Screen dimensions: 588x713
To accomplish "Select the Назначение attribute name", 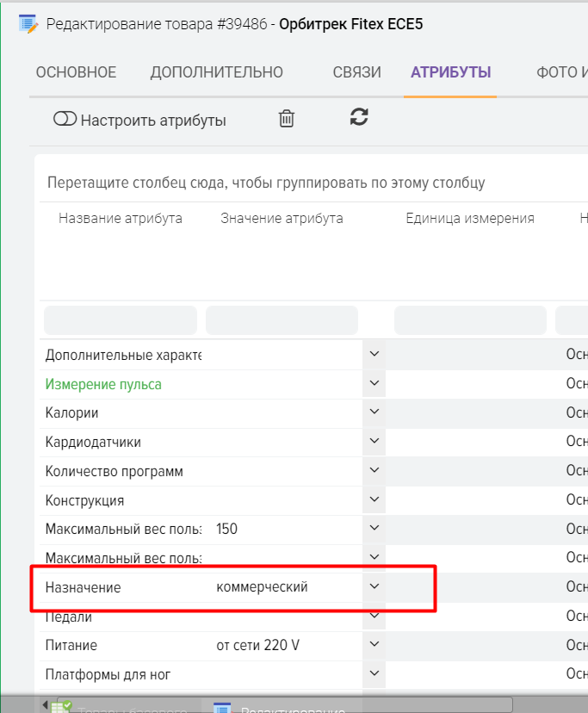I will [83, 587].
